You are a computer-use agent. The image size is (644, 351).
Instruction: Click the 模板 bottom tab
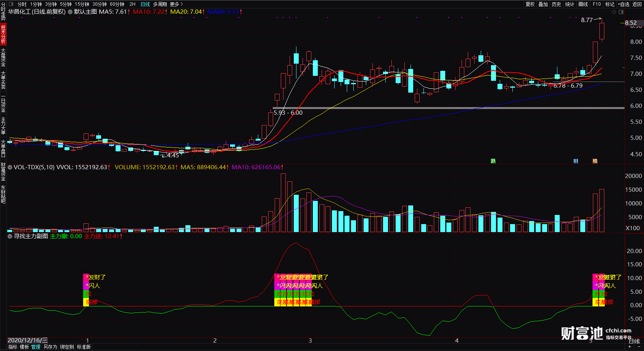point(24,347)
